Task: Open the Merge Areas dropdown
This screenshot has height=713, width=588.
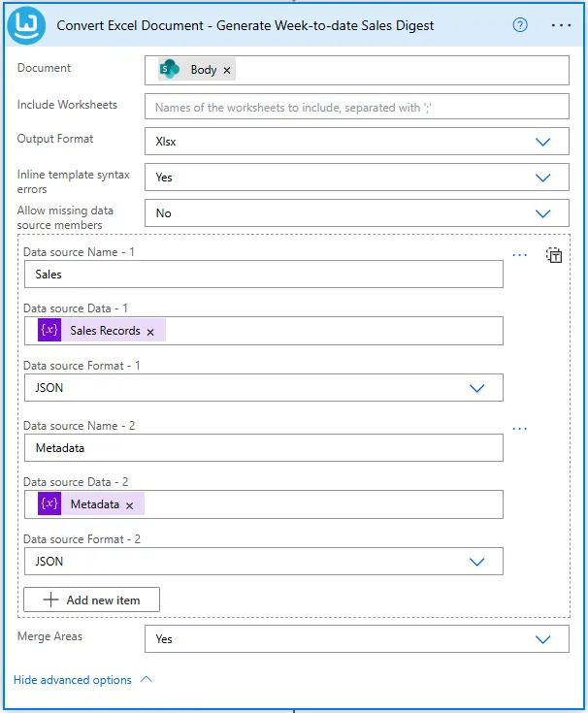Action: (357, 639)
